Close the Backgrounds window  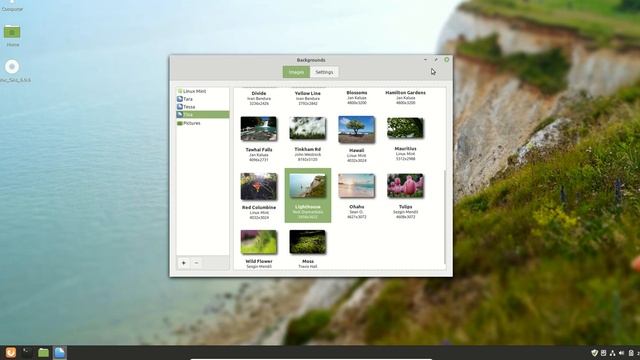pos(447,60)
